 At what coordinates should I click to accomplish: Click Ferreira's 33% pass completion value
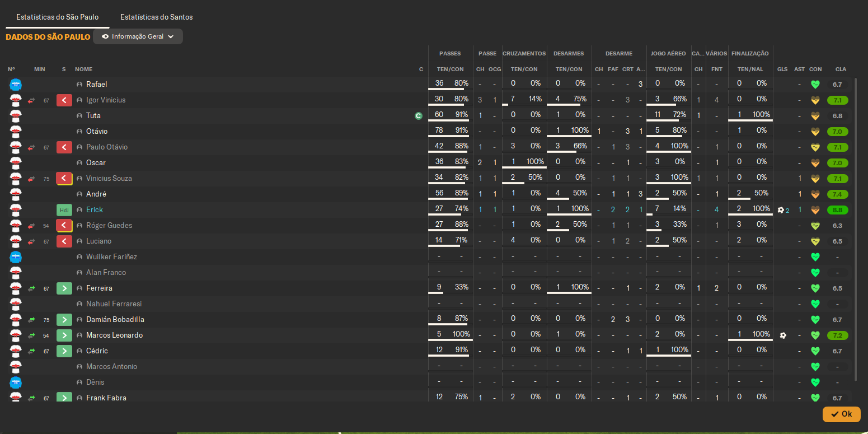pos(462,287)
